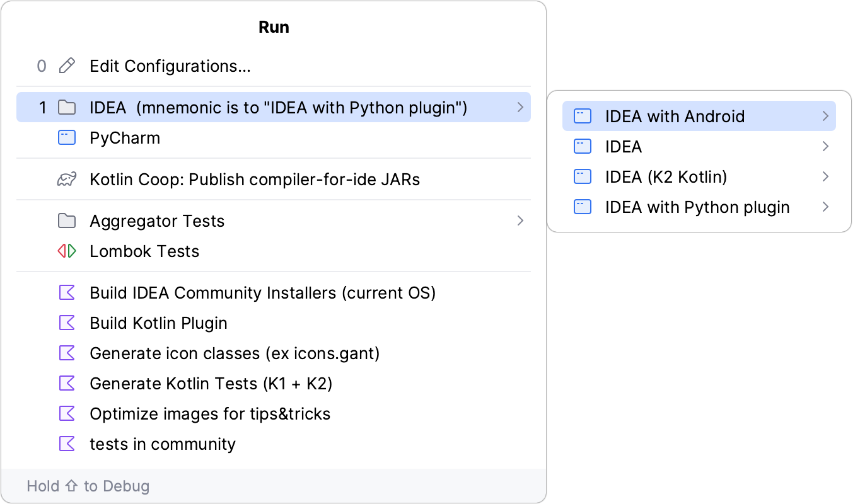Click the Lombok Tests red-green arrows icon
This screenshot has height=504, width=860.
tap(67, 251)
